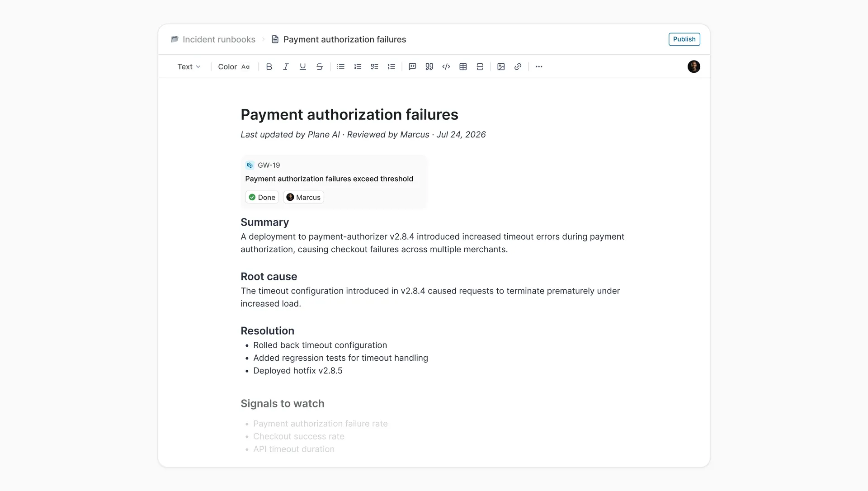Insert a block quote
This screenshot has height=491, width=868.
[429, 66]
